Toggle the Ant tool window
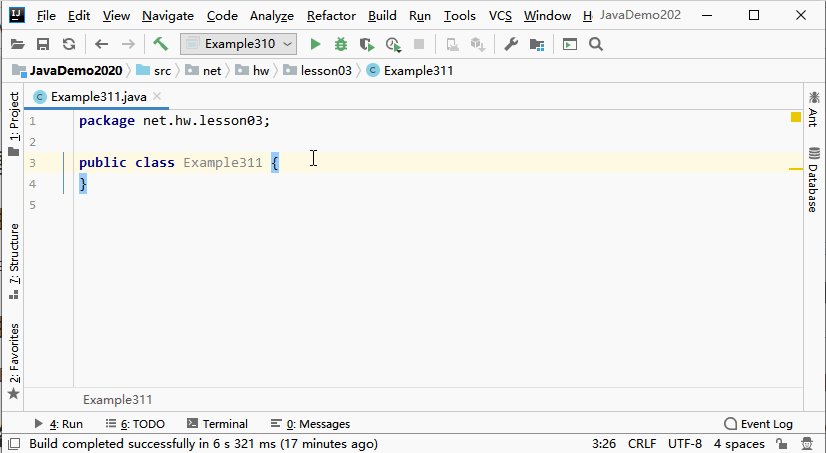 (814, 109)
